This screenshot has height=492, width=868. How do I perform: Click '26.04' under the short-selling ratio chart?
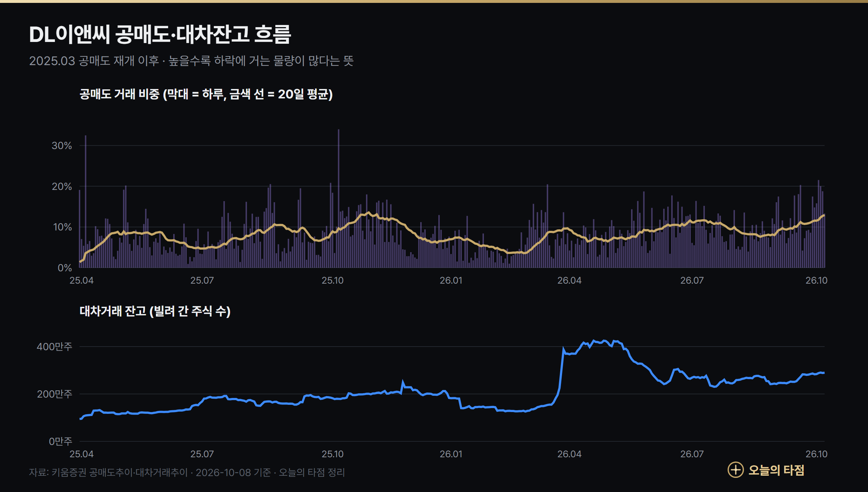click(570, 280)
